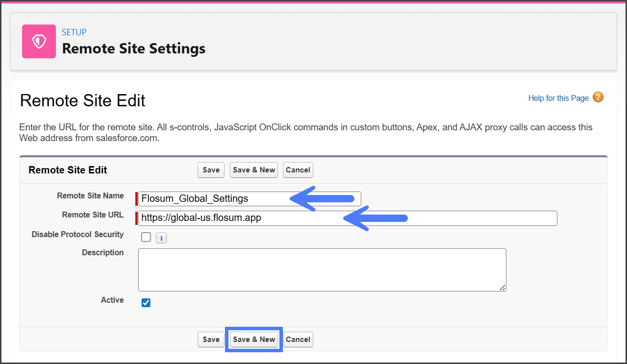627x364 pixels.
Task: Select the Description text area
Action: 322,269
